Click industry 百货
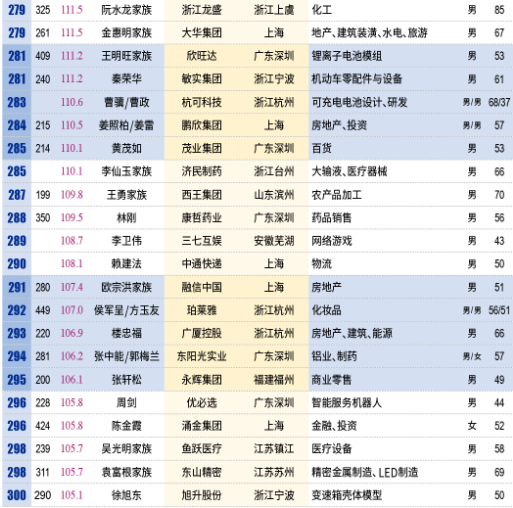 coord(322,148)
